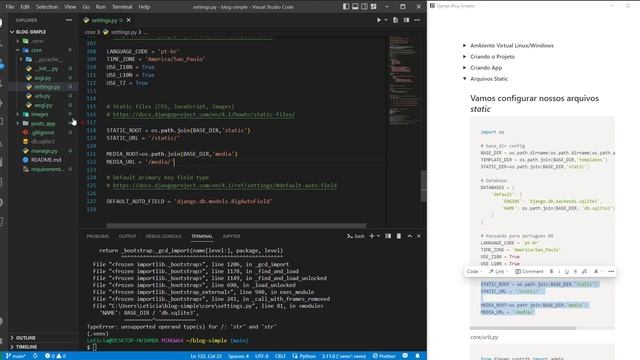Open README.md in the Explorer
This screenshot has width=640, height=360.
(x=46, y=160)
